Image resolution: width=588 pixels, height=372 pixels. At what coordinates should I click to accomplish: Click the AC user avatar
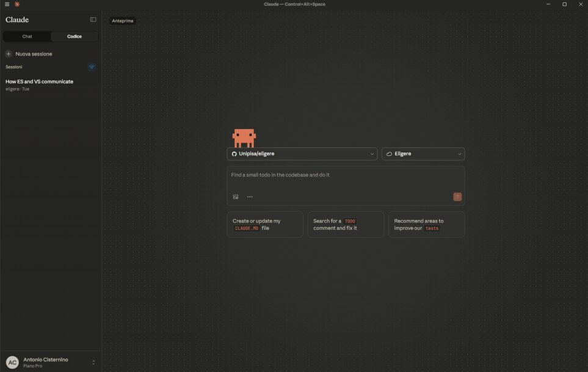pyautogui.click(x=12, y=362)
